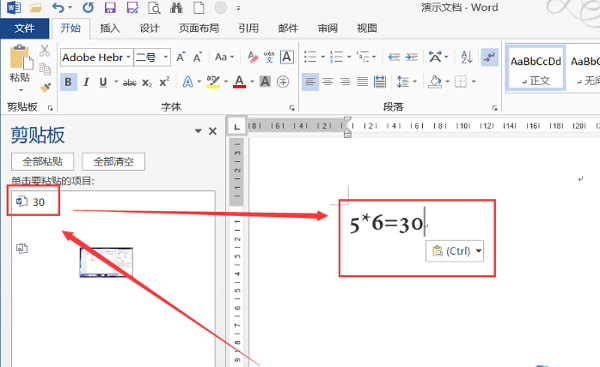The height and width of the screenshot is (367, 600).
Task: Open multilevel list dropdown
Action: point(374,57)
